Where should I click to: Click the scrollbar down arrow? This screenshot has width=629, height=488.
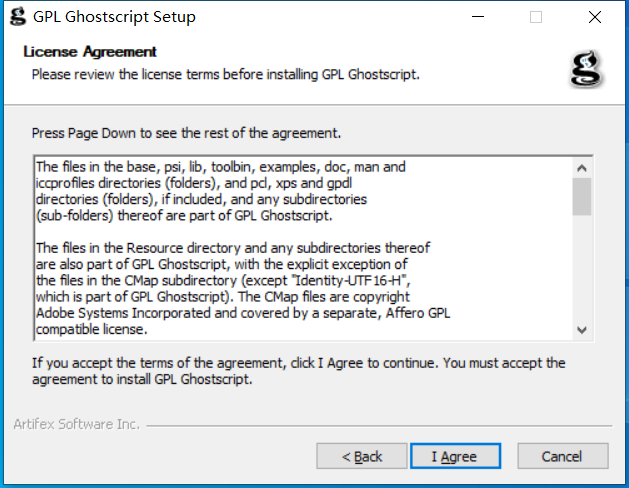click(582, 330)
